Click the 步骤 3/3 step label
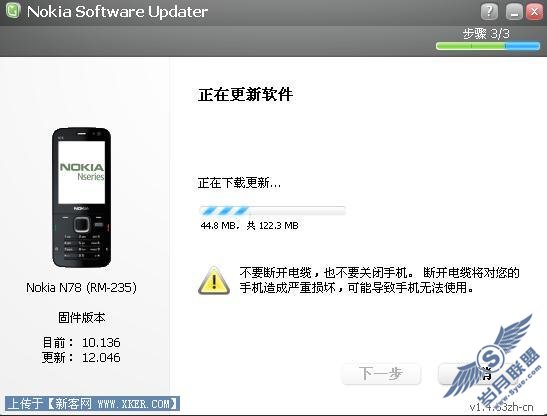This screenshot has height=416, width=547. tap(486, 34)
